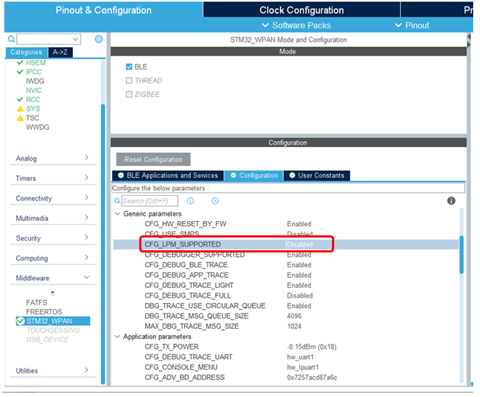
Task: Switch to the Clock Configuration tab
Action: pos(301,10)
